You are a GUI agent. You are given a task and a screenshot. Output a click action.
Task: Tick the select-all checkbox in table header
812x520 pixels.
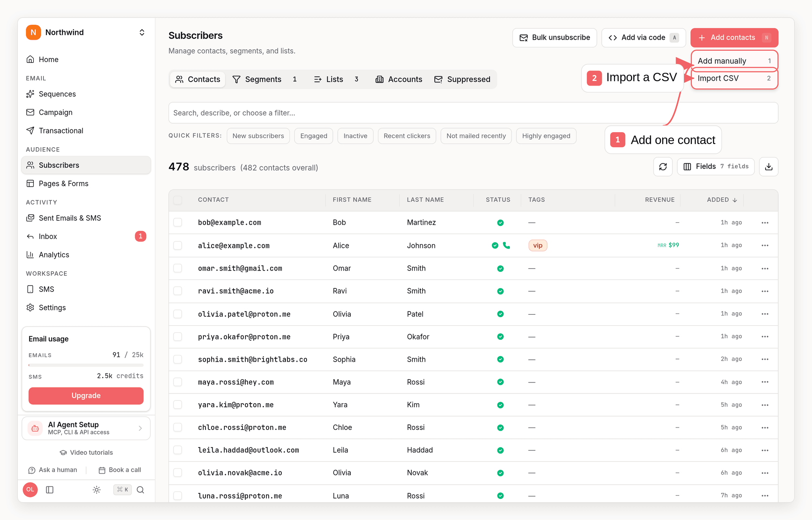(x=178, y=200)
